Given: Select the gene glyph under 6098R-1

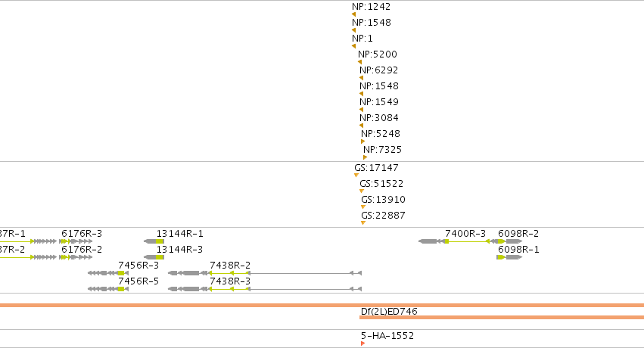Looking at the screenshot, I should click(x=509, y=257).
